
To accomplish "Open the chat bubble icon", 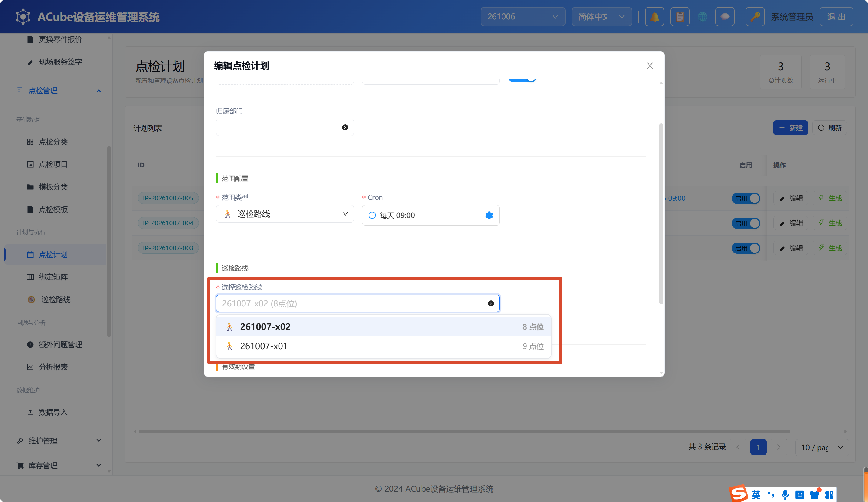I will pos(725,17).
